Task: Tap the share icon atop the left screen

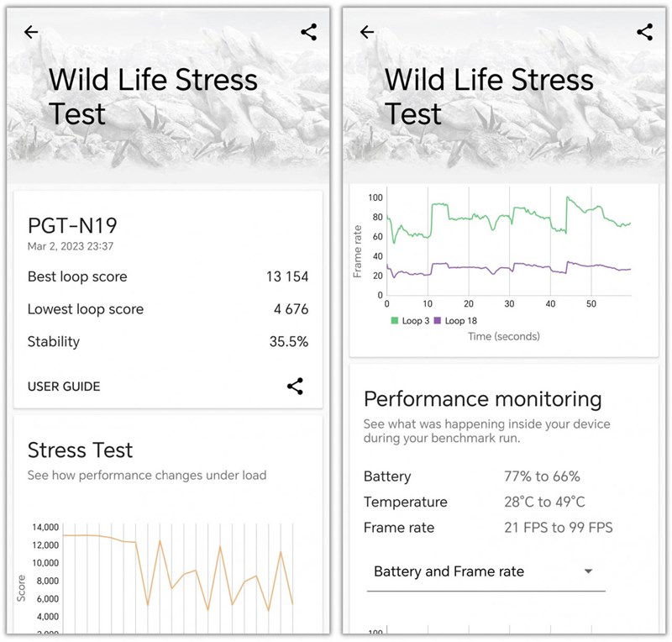Action: (308, 33)
